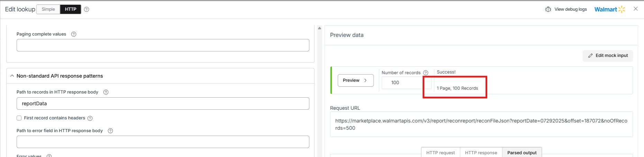644x157 pixels.
Task: Select HTTP lookup mode
Action: click(71, 9)
